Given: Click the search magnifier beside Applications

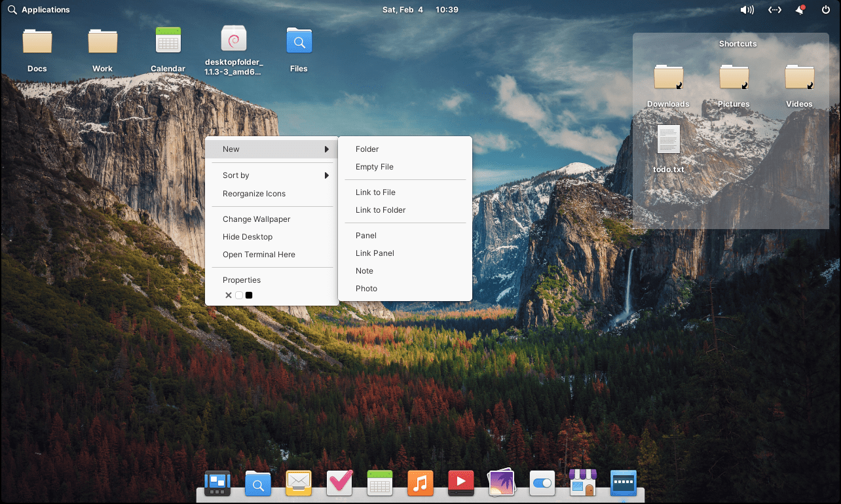Looking at the screenshot, I should [x=12, y=10].
